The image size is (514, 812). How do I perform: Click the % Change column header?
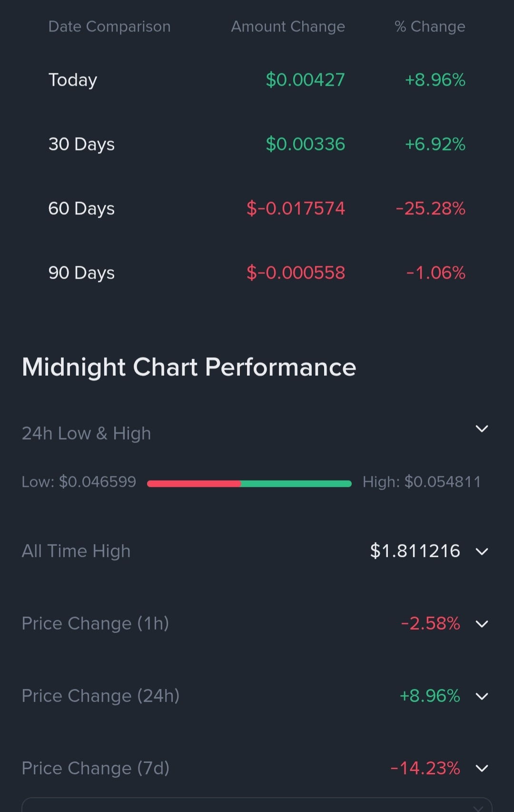[x=430, y=27]
